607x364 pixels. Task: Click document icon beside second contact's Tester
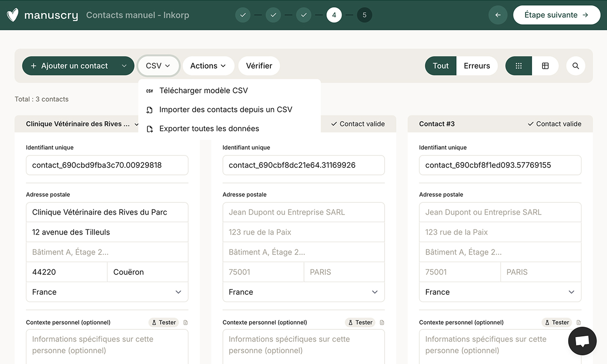(x=382, y=323)
